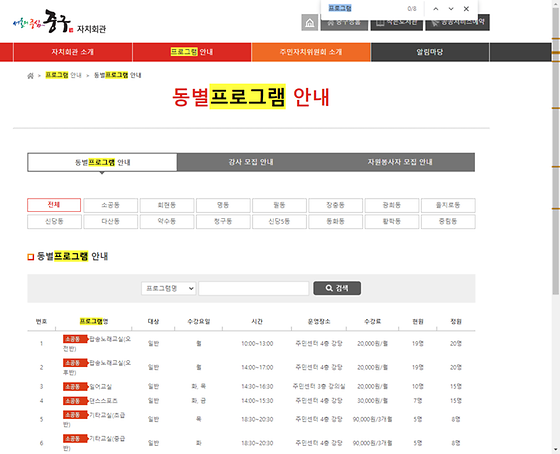
Task: Open the 프로그램명 search type dropdown
Action: coord(168,288)
